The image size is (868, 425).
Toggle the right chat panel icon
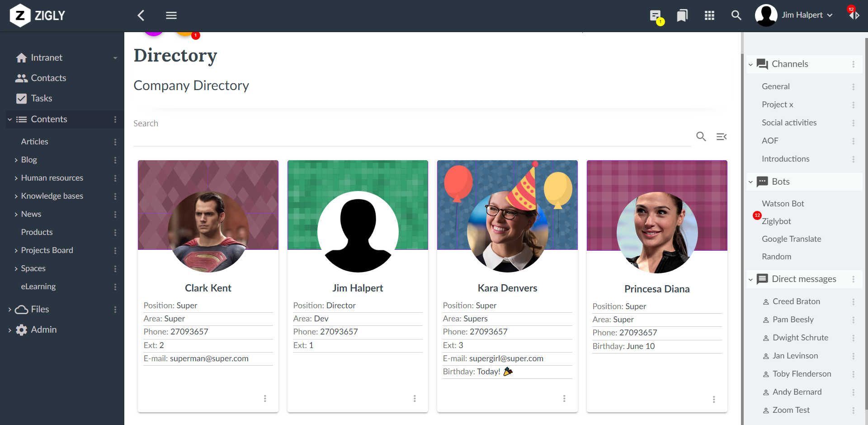point(854,15)
